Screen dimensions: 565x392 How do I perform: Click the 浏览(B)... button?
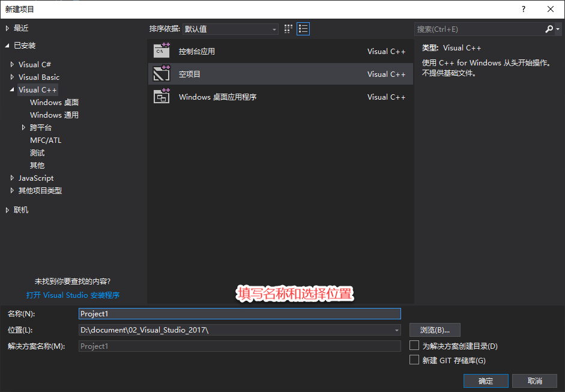(x=435, y=330)
